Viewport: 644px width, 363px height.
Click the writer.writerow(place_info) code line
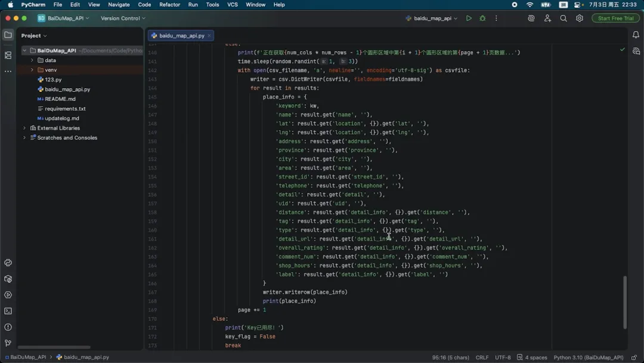pos(305,293)
